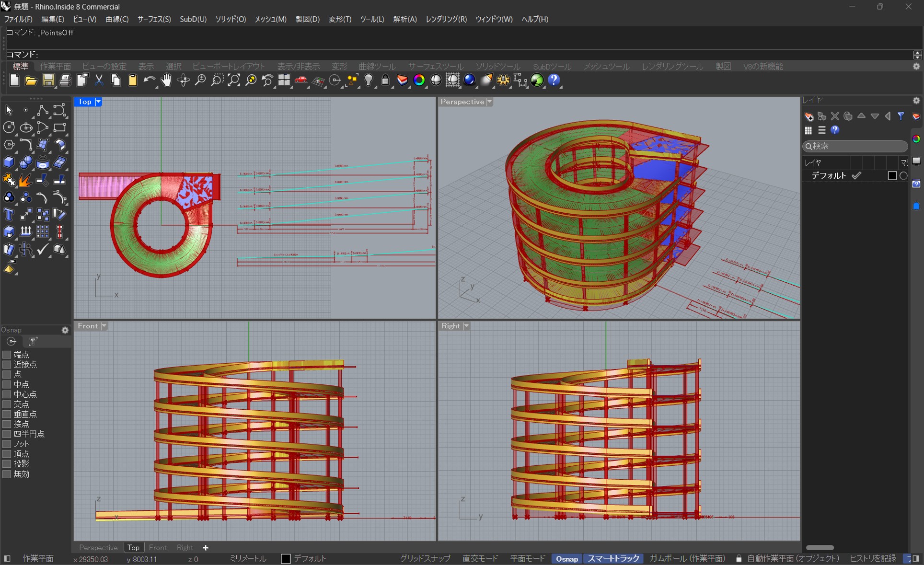The image size is (924, 565).
Task: Click the Lock padlock icon in toolbar
Action: point(385,81)
